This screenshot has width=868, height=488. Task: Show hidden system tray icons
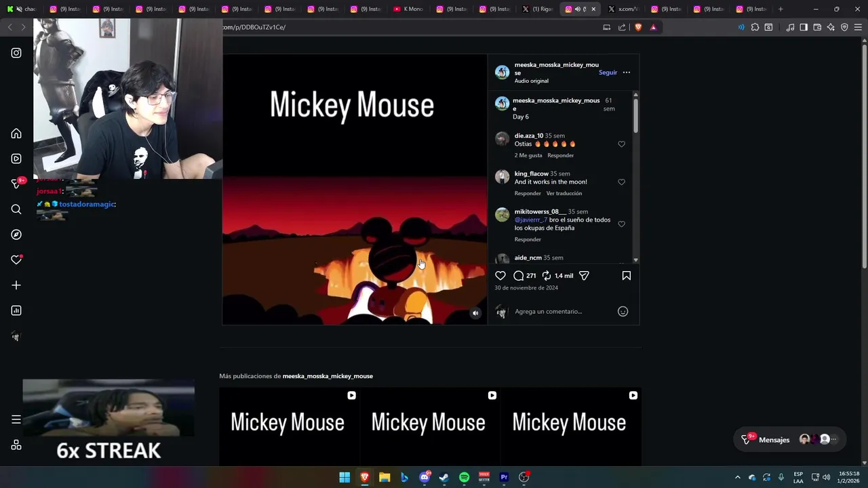click(738, 477)
